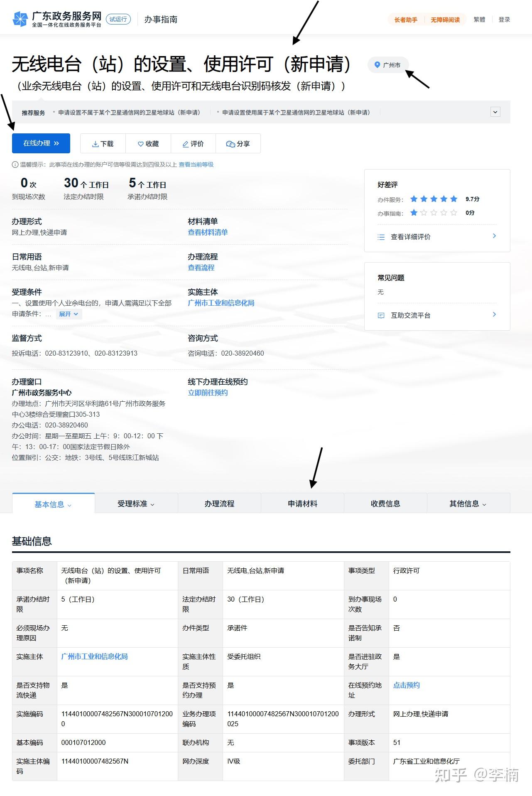This screenshot has width=532, height=796.
Task: Click the 咨询电话：020-38920460 text
Action: click(x=226, y=353)
